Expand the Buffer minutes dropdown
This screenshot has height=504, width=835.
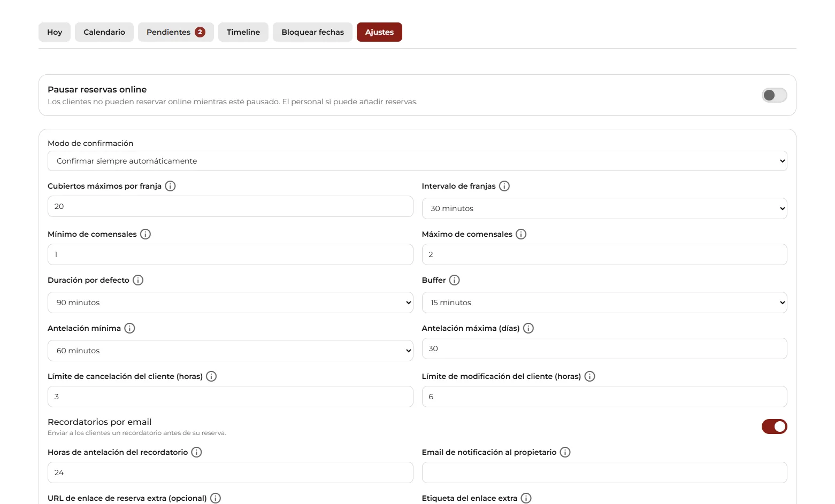coord(604,303)
